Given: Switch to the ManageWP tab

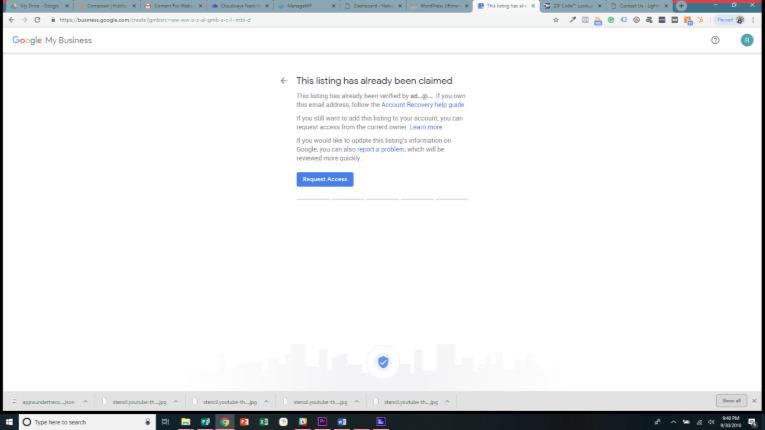Looking at the screenshot, I should (307, 6).
